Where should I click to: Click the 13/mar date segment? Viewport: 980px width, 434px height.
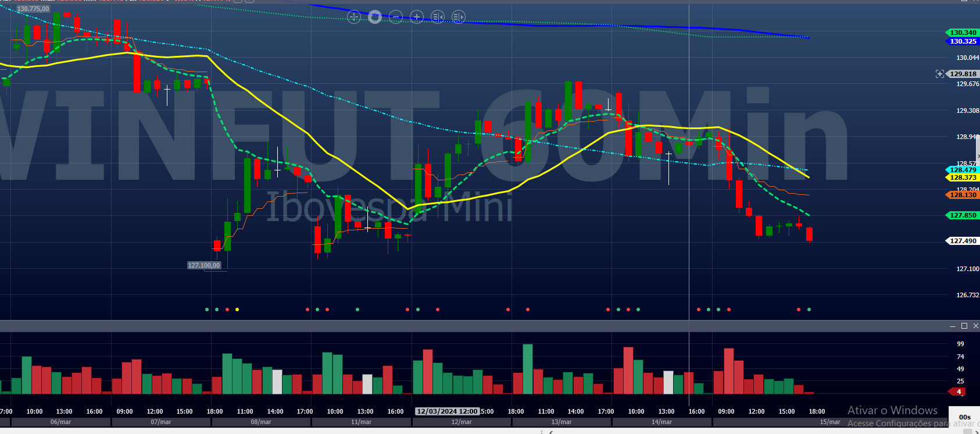(x=561, y=422)
